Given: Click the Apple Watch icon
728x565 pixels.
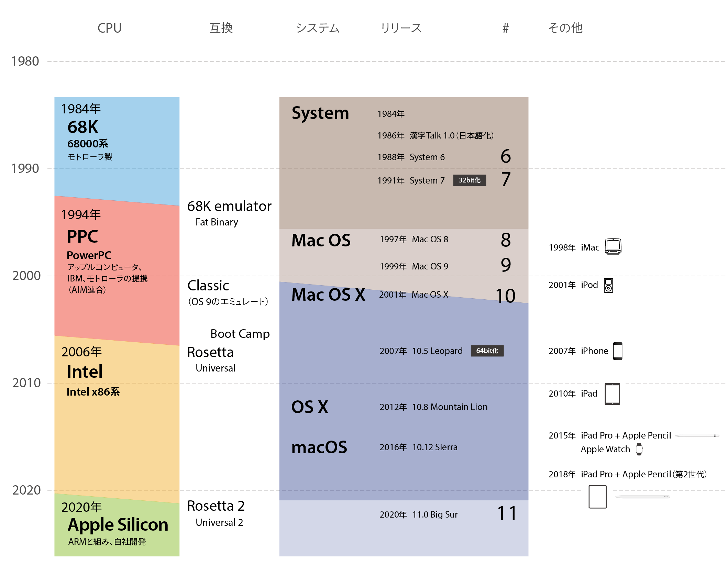Looking at the screenshot, I should coord(639,449).
